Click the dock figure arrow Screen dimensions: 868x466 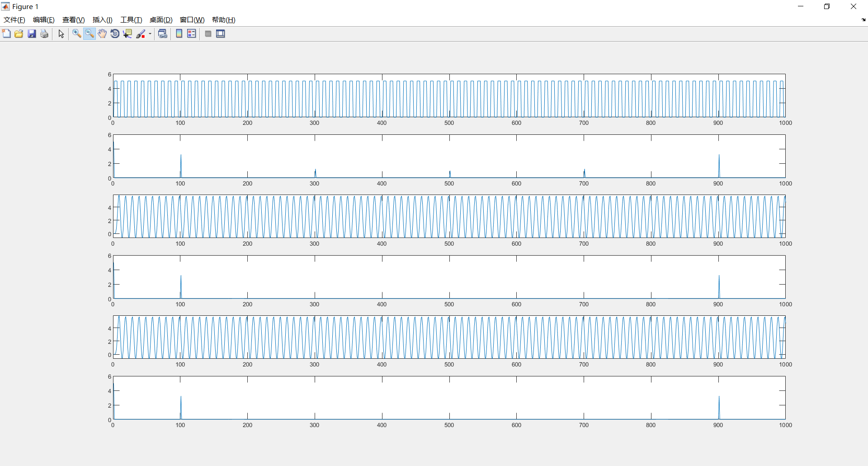pos(863,20)
